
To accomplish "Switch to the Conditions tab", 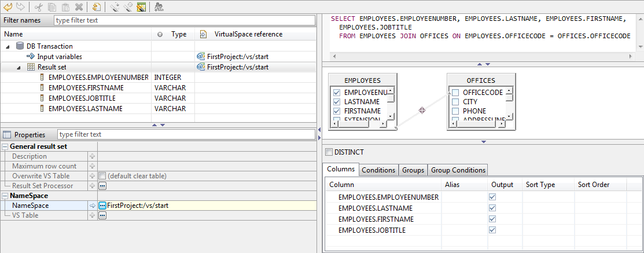I will 378,170.
